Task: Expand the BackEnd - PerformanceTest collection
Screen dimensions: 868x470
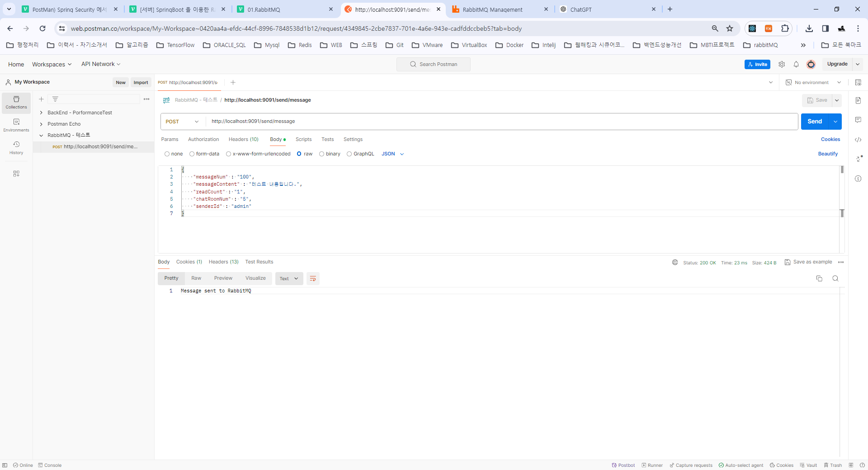Action: point(41,113)
